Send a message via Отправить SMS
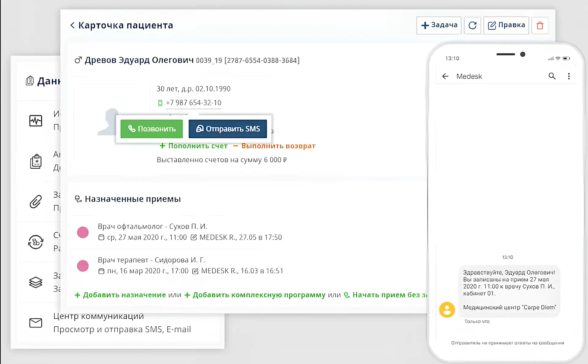Screen dimensions: 588x364 click(228, 129)
